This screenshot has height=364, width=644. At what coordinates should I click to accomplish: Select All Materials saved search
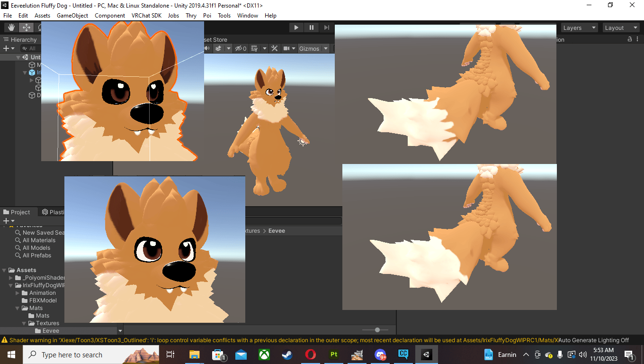click(x=39, y=240)
